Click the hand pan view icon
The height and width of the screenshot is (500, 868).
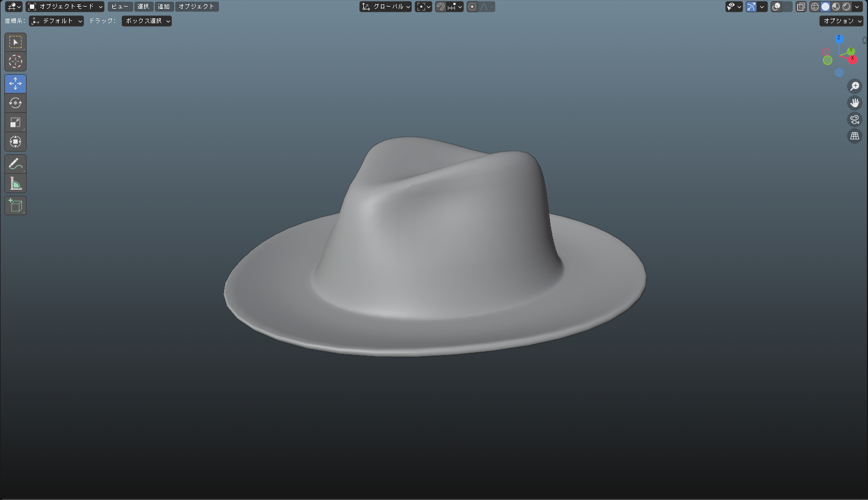click(855, 103)
